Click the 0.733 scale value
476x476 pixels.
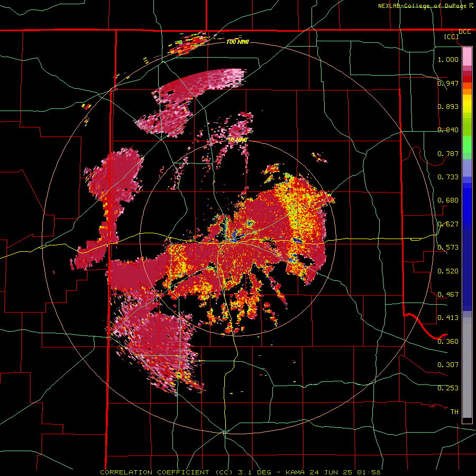point(448,177)
